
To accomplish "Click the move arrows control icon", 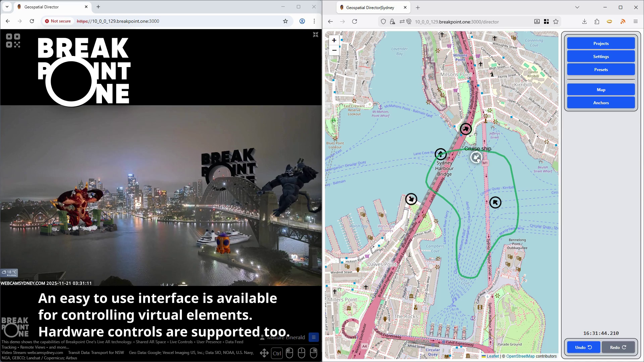I will pyautogui.click(x=264, y=353).
